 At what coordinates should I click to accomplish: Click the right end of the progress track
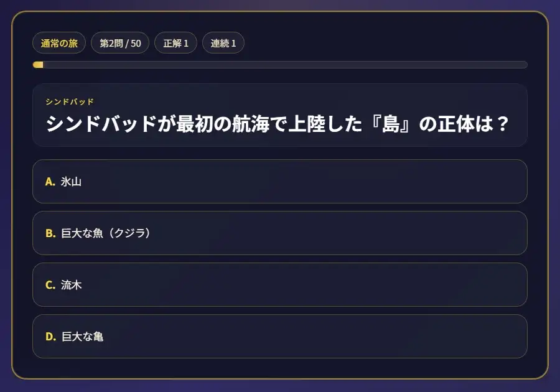(x=523, y=64)
